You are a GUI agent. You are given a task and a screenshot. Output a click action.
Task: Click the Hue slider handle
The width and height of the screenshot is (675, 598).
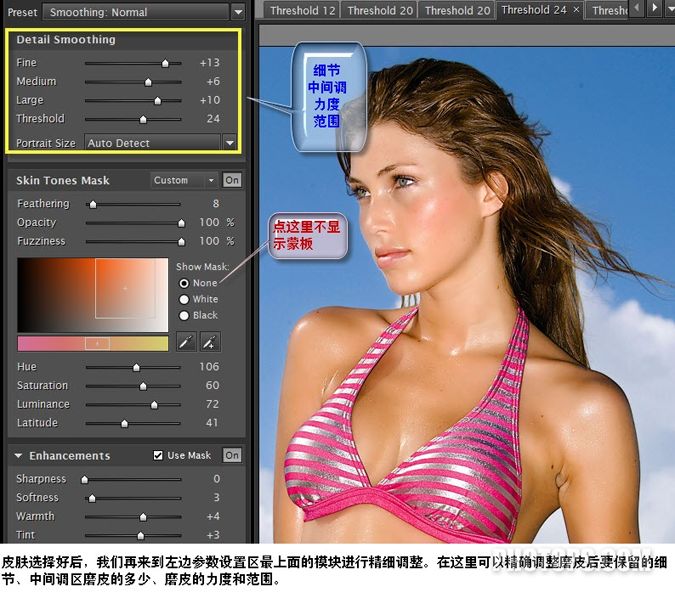(136, 368)
